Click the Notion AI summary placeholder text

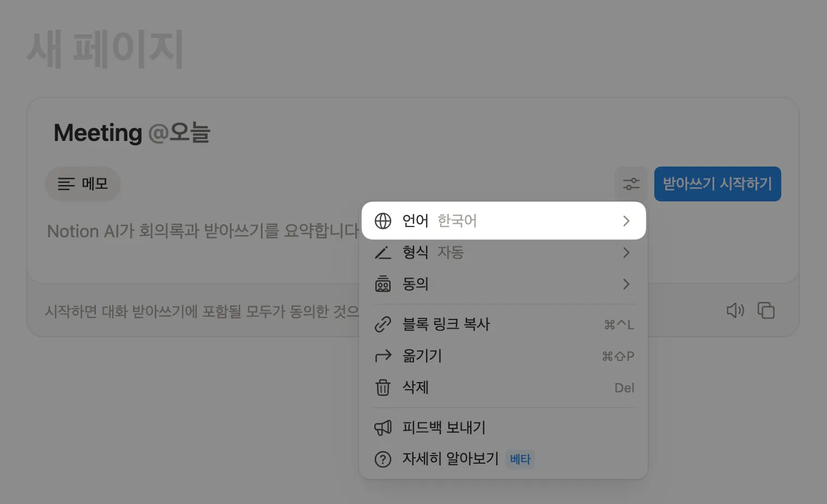[203, 231]
